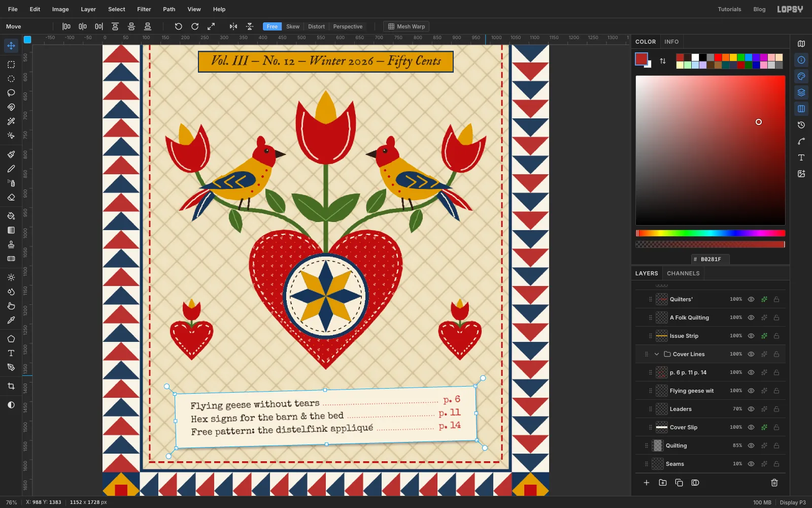This screenshot has height=508, width=812.
Task: Open the File menu
Action: [13, 9]
